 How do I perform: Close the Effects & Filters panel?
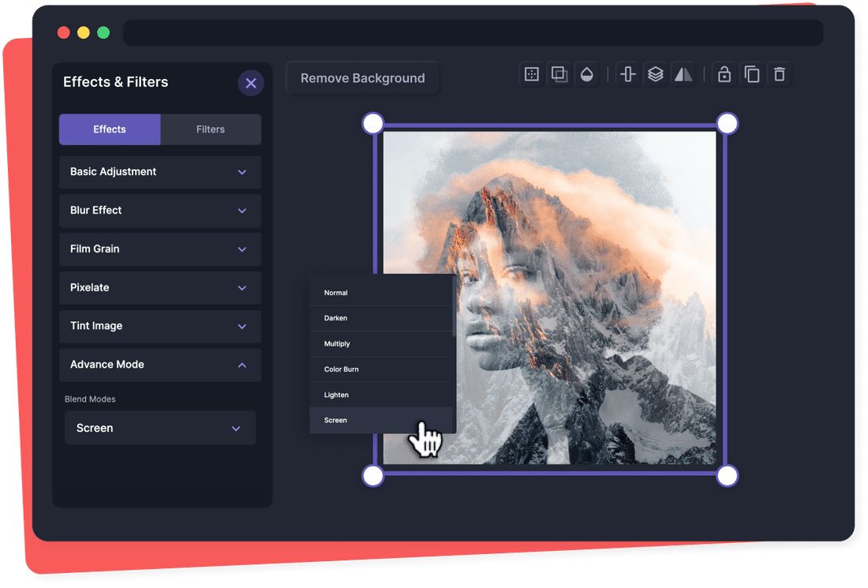(x=251, y=83)
